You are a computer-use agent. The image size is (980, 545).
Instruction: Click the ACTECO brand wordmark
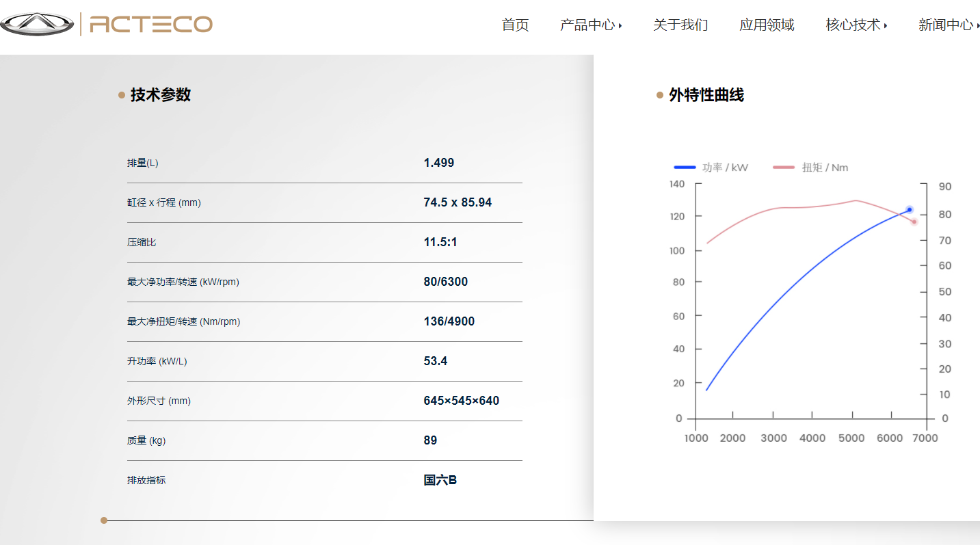pyautogui.click(x=151, y=25)
